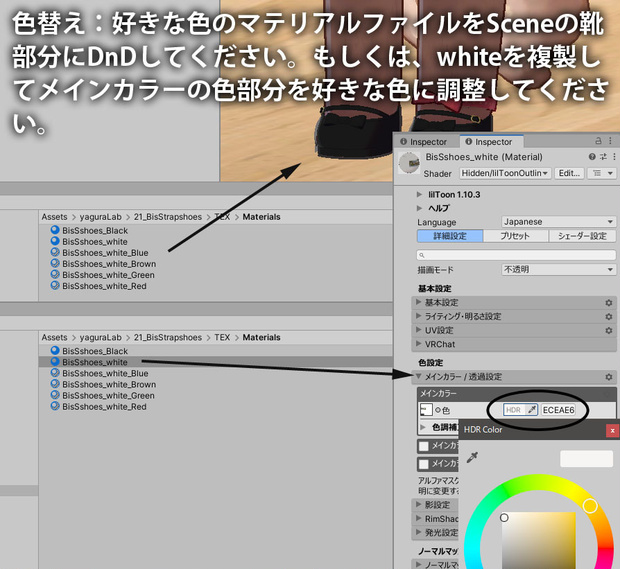The height and width of the screenshot is (569, 620).
Task: Toggle the second メインカラー checkbox
Action: 423,464
